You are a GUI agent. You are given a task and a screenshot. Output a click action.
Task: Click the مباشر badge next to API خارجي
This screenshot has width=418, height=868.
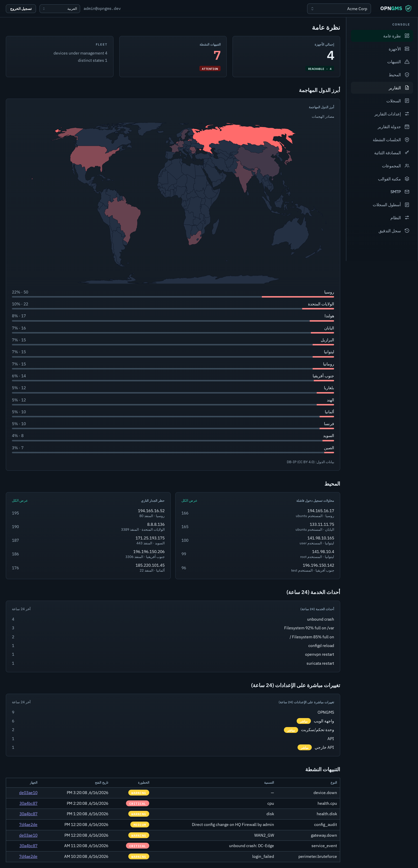point(305,747)
